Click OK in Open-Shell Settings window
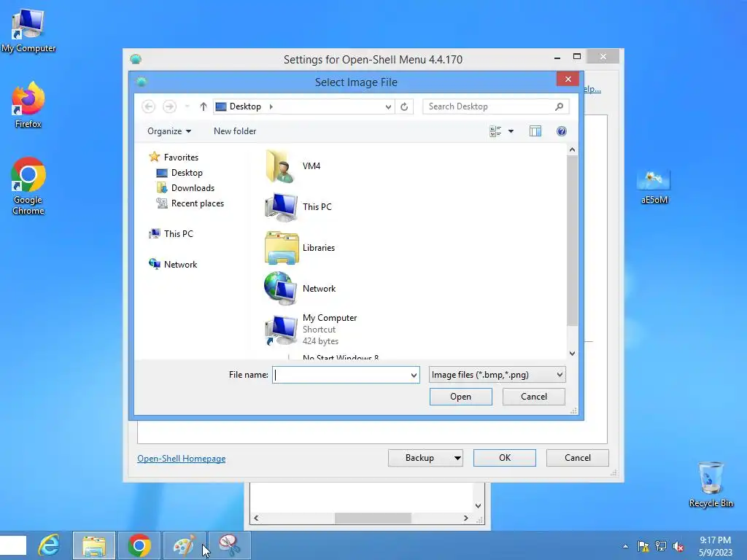Image resolution: width=747 pixels, height=560 pixels. (505, 458)
